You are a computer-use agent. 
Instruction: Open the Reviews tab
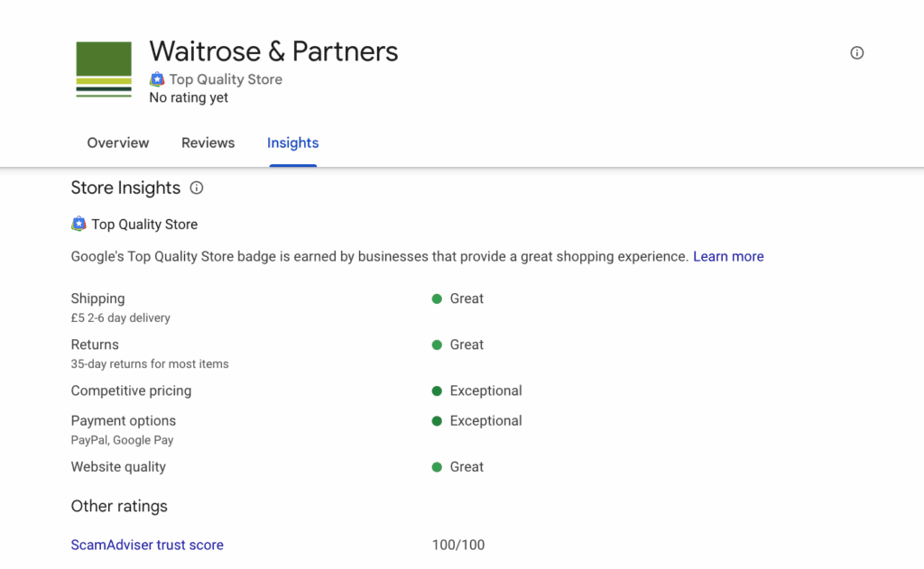(208, 142)
